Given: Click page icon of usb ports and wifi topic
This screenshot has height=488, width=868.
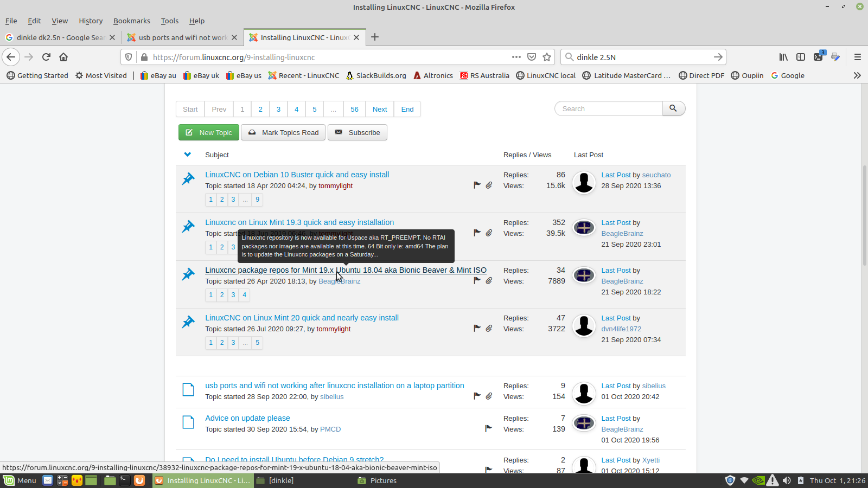Looking at the screenshot, I should point(188,389).
